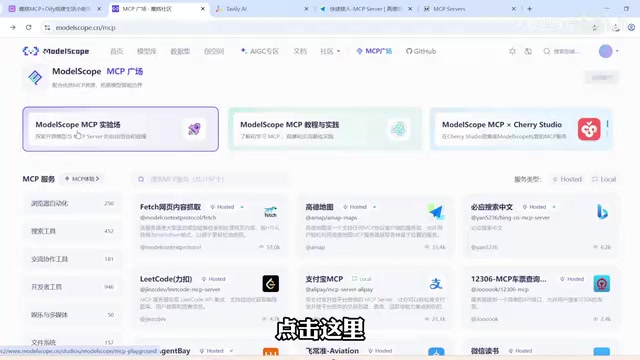Image resolution: width=640 pixels, height=360 pixels.
Task: Expand Hosted dropdown on Fetch card
Action: [242, 207]
